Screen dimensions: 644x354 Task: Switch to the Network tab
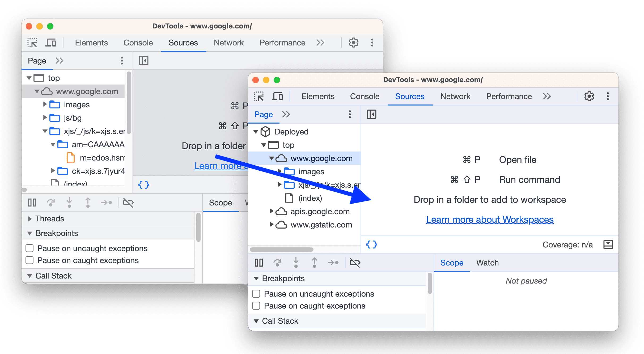[x=455, y=97]
